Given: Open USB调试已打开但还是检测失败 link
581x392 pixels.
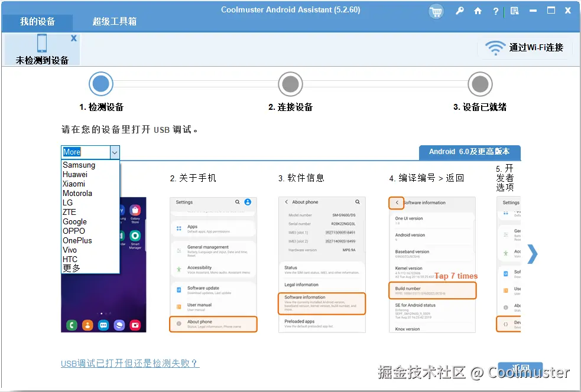Looking at the screenshot, I should click(x=130, y=364).
